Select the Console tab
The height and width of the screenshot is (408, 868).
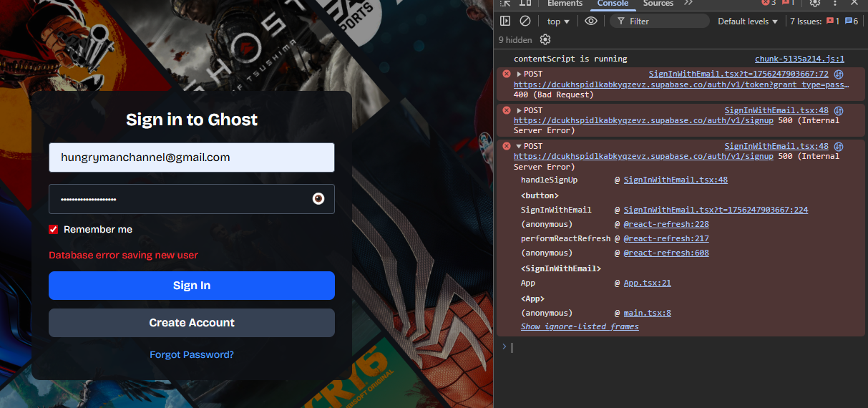[613, 4]
